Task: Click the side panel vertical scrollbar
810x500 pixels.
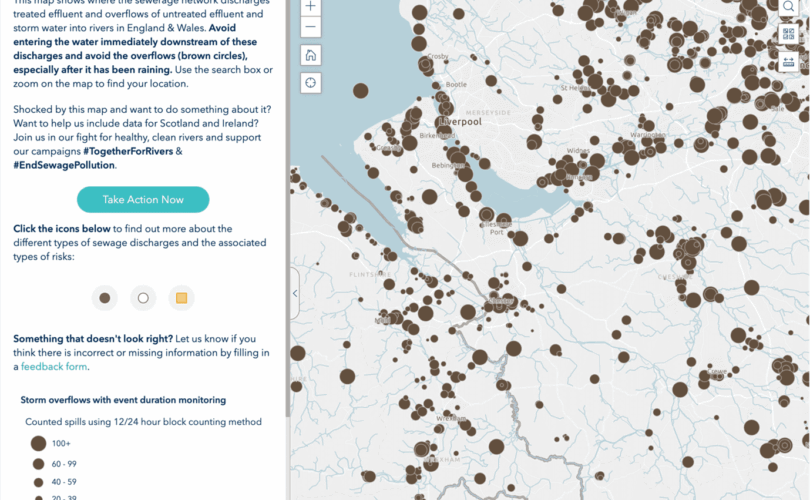Action: pos(288,207)
